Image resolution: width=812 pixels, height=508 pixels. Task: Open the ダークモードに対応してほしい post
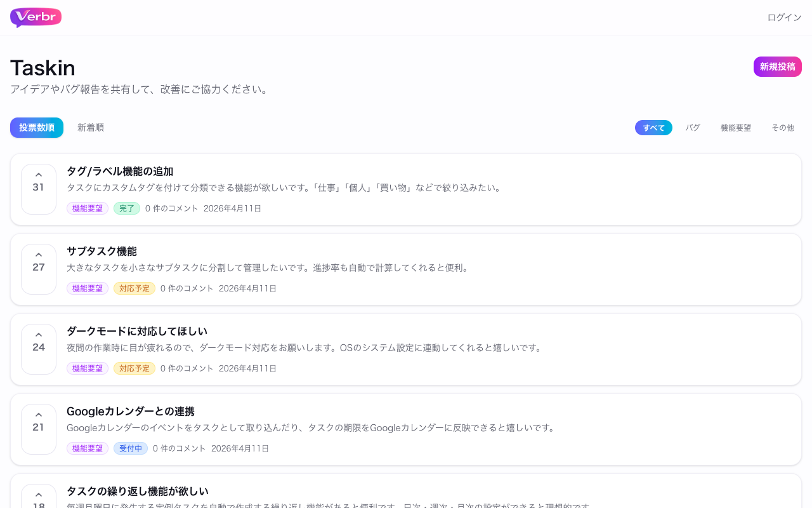click(x=137, y=331)
